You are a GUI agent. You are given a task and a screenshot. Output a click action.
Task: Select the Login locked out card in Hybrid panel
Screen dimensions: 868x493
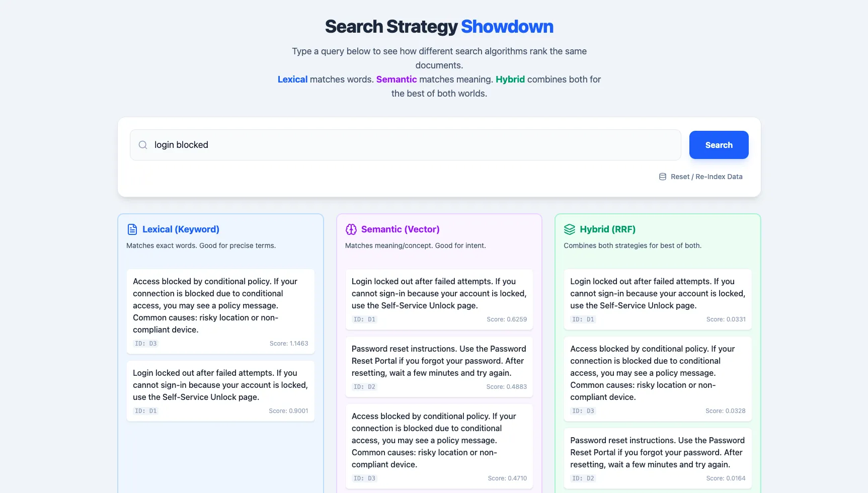point(657,299)
